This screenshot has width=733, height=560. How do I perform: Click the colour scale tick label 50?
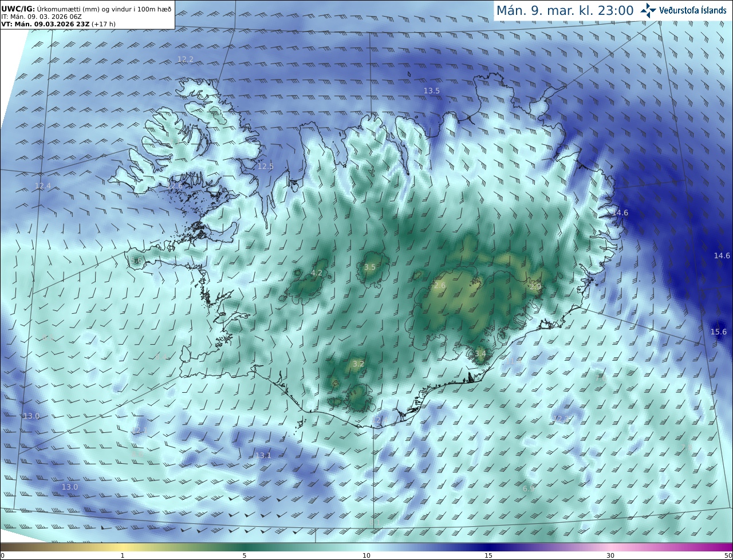(728, 555)
